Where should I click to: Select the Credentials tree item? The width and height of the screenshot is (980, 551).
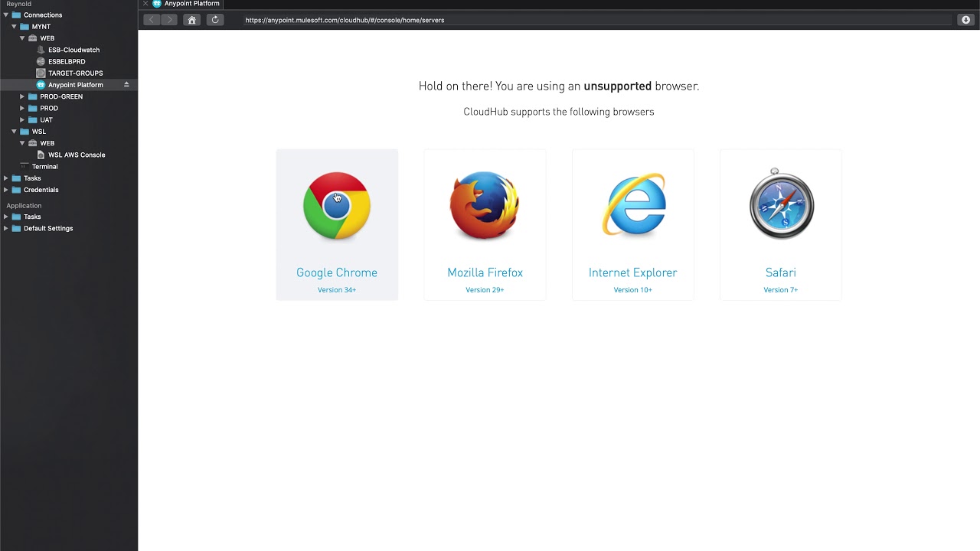tap(41, 190)
